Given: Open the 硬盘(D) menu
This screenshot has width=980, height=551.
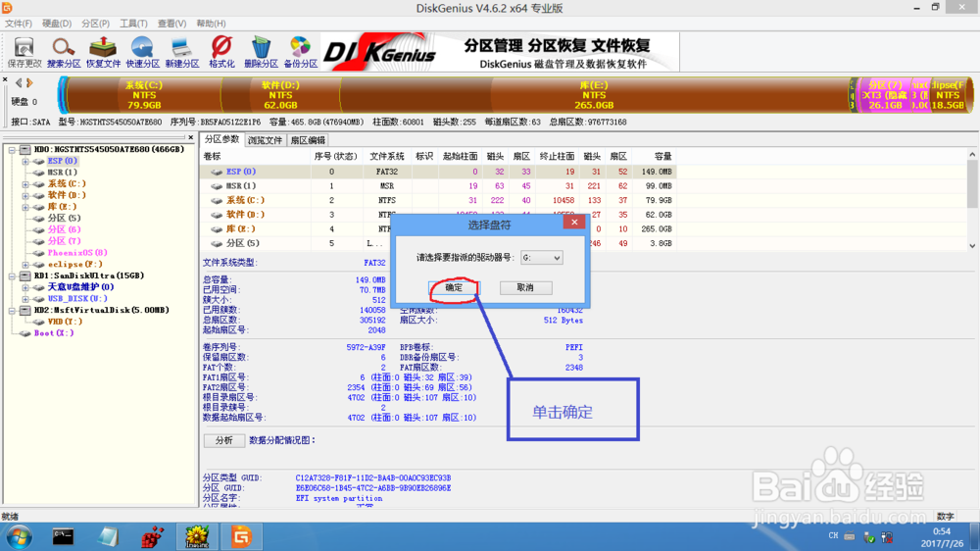Looking at the screenshot, I should click(57, 24).
